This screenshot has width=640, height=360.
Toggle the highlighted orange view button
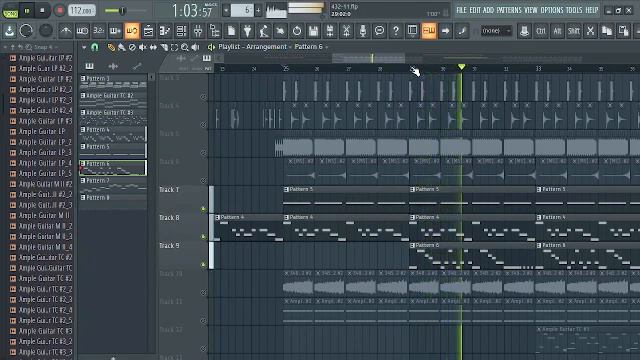[429, 31]
